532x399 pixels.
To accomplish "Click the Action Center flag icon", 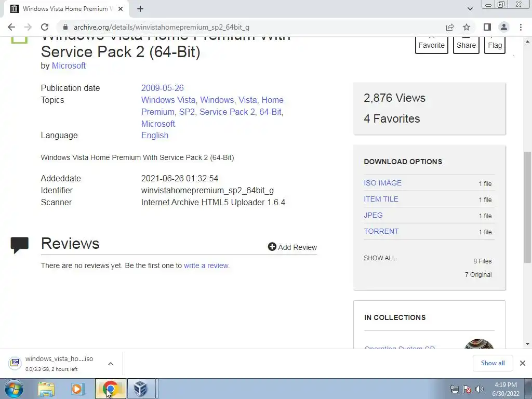I will tap(467, 389).
